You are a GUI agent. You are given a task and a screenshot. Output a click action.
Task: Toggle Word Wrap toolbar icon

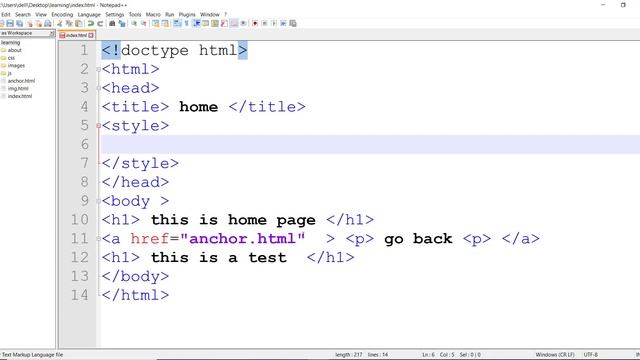click(x=177, y=23)
